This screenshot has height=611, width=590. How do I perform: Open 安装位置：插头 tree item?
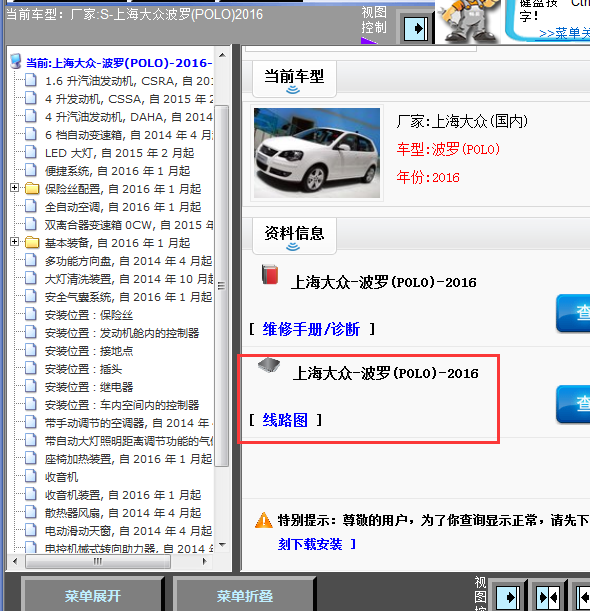(83, 369)
